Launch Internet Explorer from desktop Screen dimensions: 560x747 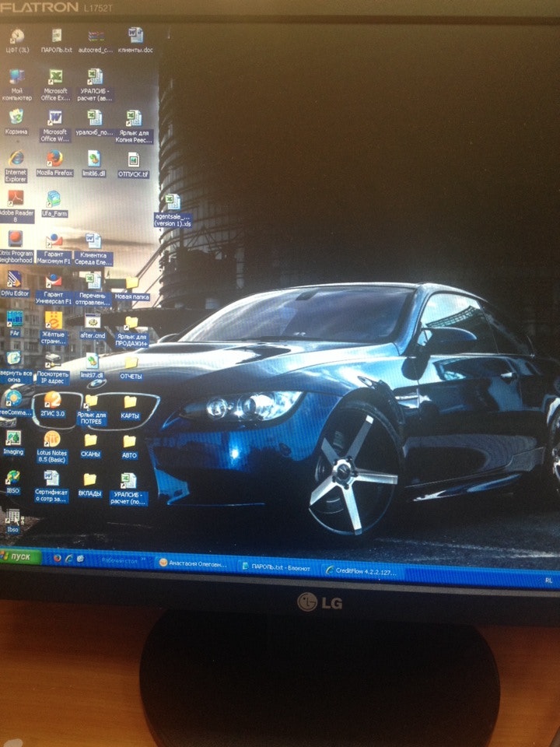[16, 167]
